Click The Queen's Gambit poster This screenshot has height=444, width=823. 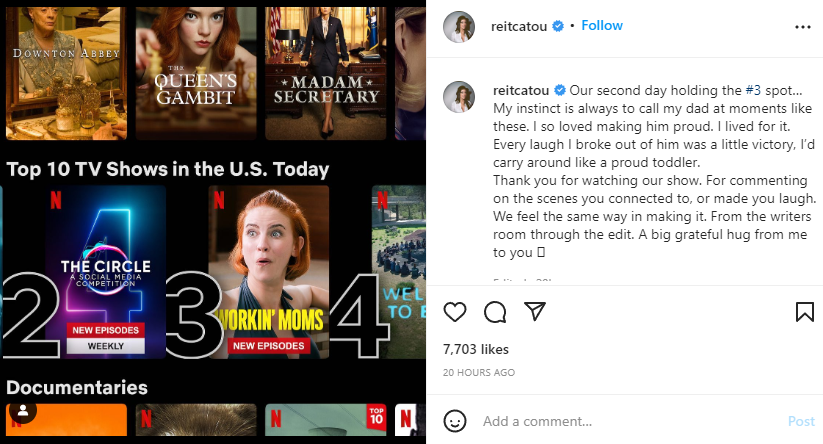coord(196,73)
